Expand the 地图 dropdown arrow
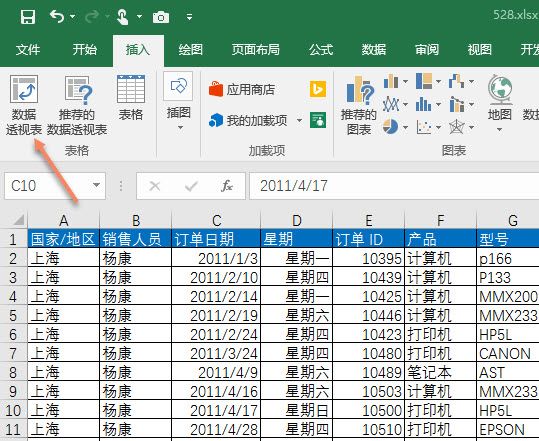The image size is (539, 441). tap(500, 130)
